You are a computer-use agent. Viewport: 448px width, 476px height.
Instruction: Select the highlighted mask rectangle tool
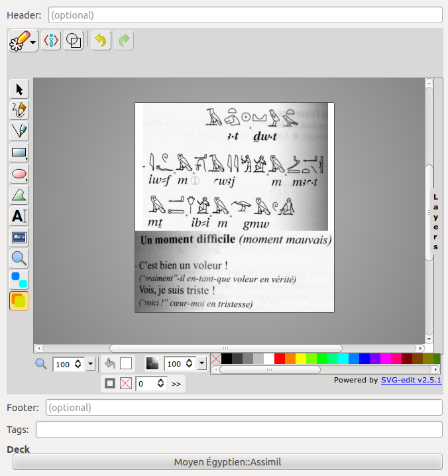coord(19,301)
